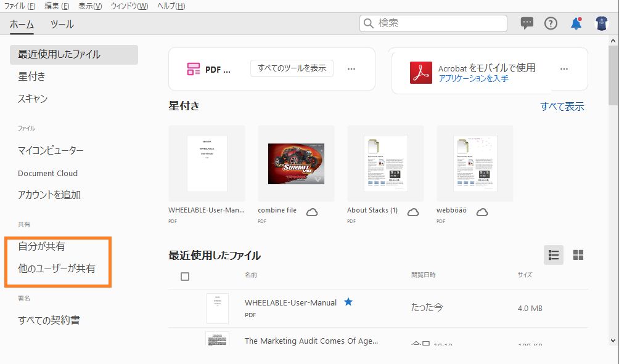This screenshot has height=364, width=619.
Task: Toggle the star on WHEELABLE-User-Manual
Action: 348,302
